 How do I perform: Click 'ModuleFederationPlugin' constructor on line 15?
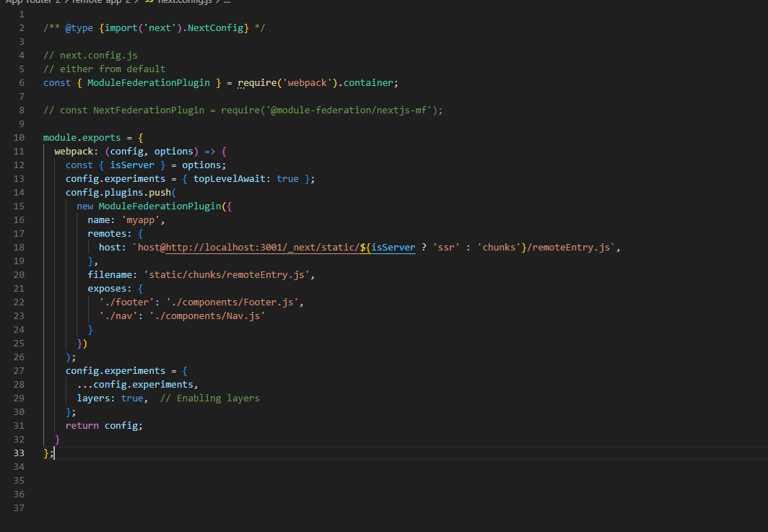(x=160, y=206)
